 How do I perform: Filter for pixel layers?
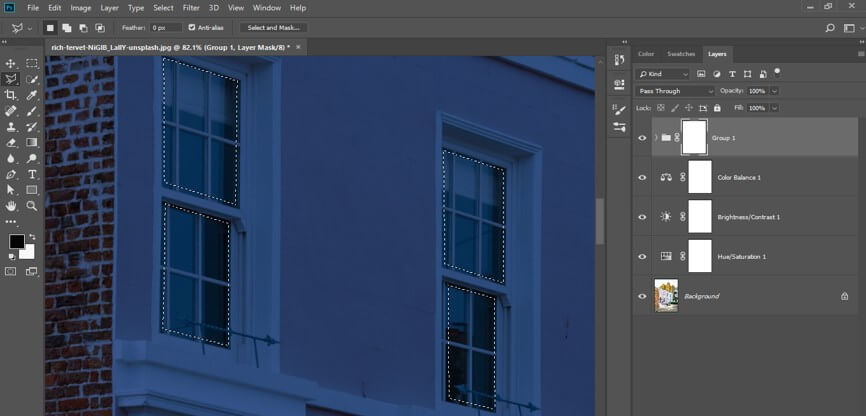701,73
